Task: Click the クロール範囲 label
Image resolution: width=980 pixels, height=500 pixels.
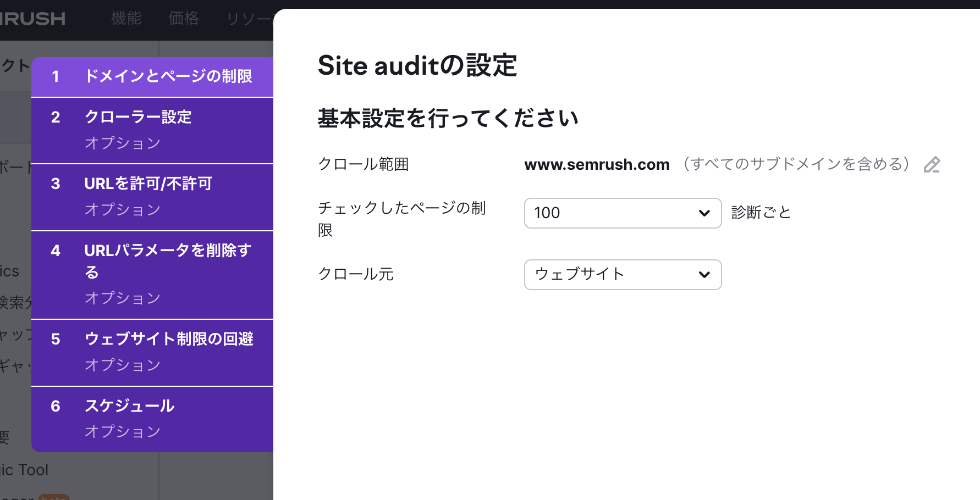Action: [364, 164]
